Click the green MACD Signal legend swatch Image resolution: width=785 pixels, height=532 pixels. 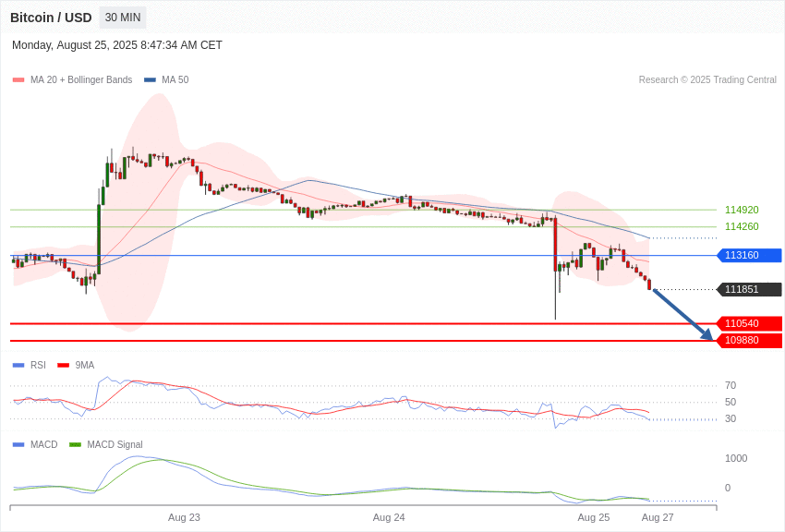coord(75,444)
